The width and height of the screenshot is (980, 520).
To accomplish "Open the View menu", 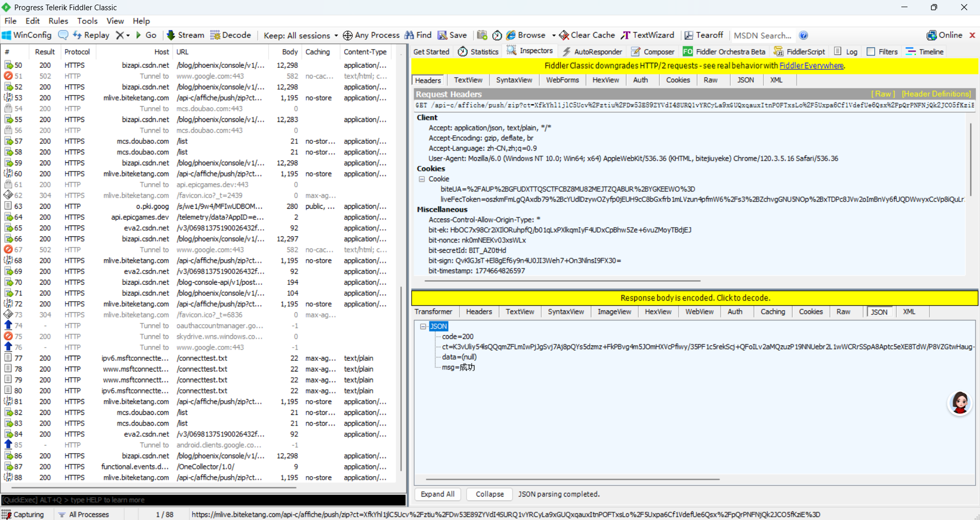I will (x=115, y=21).
